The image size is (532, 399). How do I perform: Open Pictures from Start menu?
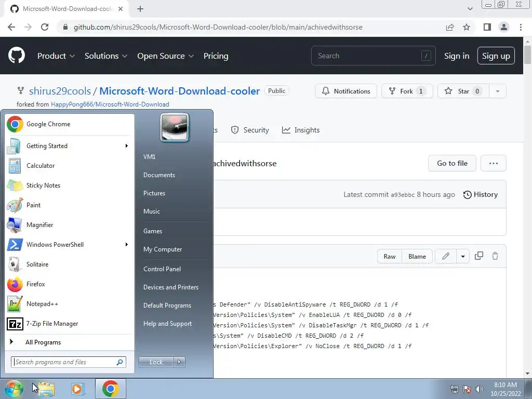click(154, 193)
